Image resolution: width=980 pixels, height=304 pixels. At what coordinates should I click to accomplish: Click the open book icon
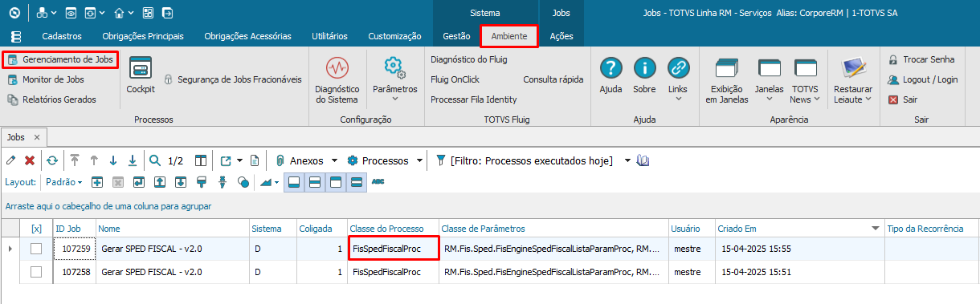click(642, 160)
